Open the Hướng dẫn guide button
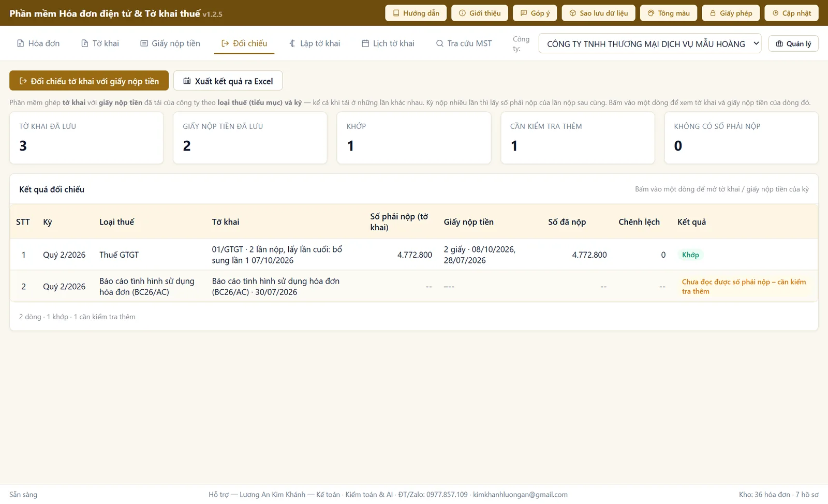This screenshot has width=828, height=504. (x=416, y=13)
